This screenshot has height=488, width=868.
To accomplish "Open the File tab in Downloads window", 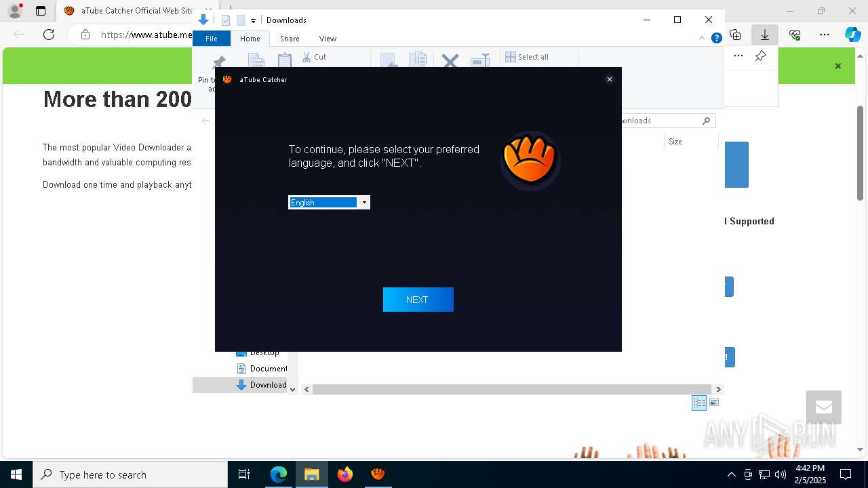I will pos(212,39).
